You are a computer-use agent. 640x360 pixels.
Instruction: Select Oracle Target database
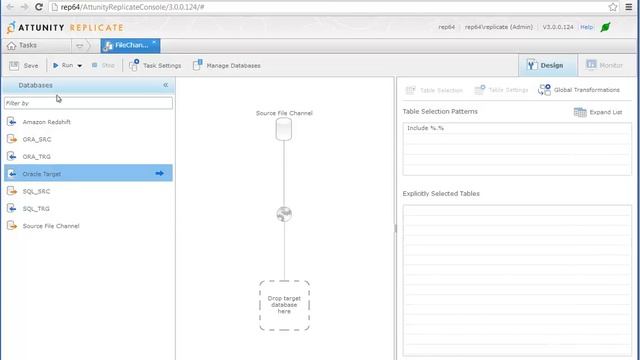(x=88, y=173)
